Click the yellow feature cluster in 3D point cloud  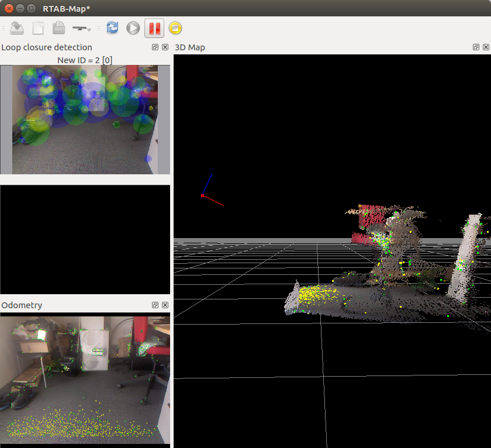316,294
